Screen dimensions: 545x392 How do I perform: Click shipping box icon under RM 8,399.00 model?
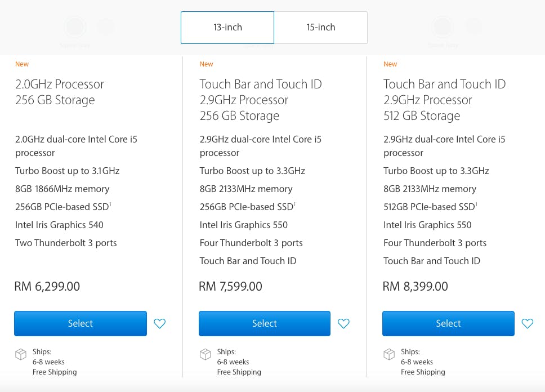pyautogui.click(x=389, y=354)
